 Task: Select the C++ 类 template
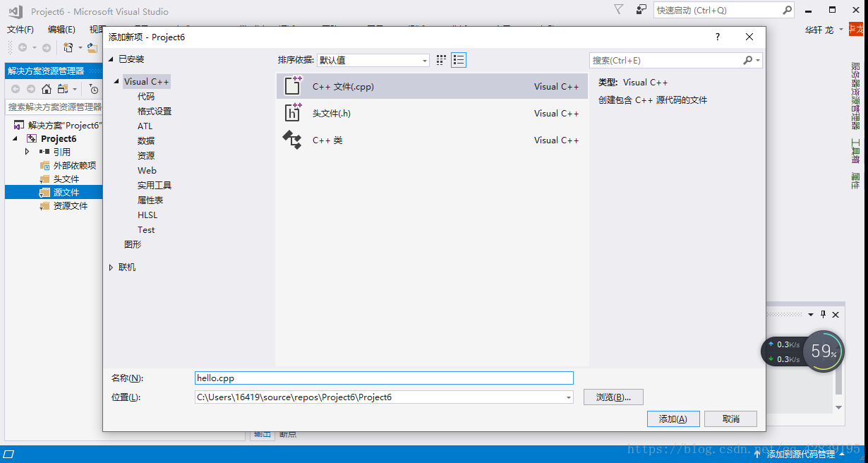[432, 140]
